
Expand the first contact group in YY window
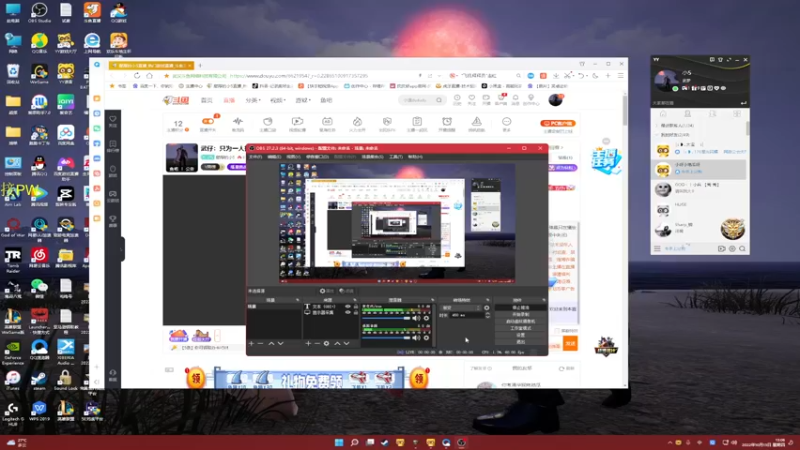[657, 126]
